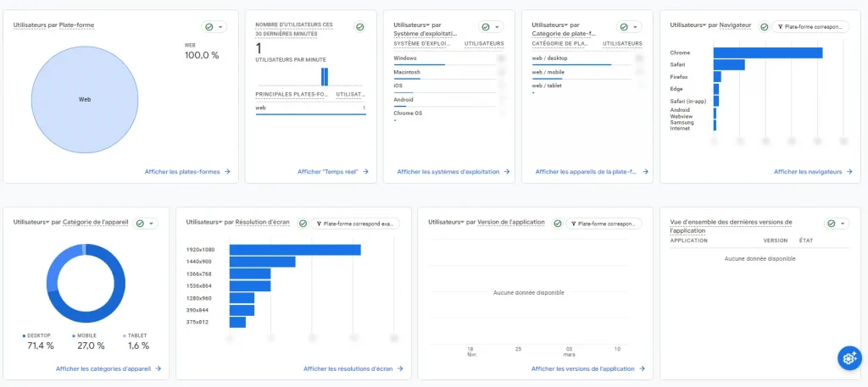Click the Samsung Internet label
The height and width of the screenshot is (387, 868).
682,125
